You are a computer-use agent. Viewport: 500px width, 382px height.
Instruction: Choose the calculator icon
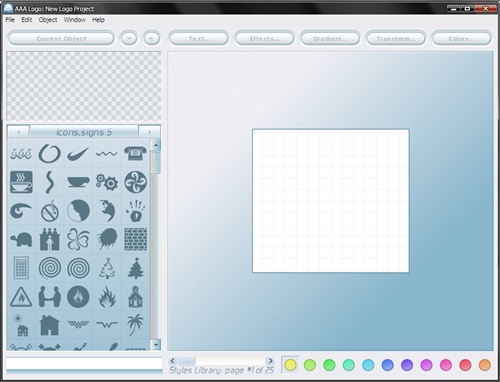pos(21,268)
